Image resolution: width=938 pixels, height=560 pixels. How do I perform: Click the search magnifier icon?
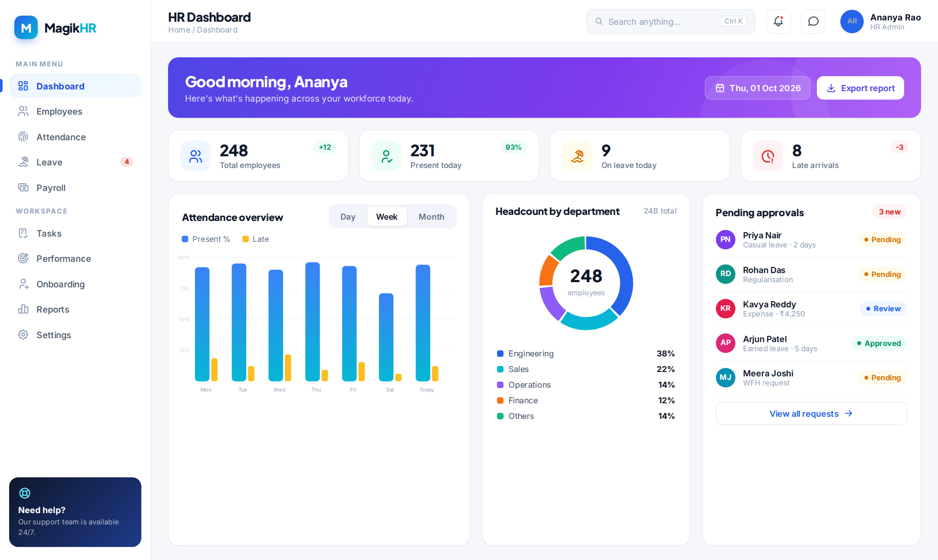pos(599,21)
